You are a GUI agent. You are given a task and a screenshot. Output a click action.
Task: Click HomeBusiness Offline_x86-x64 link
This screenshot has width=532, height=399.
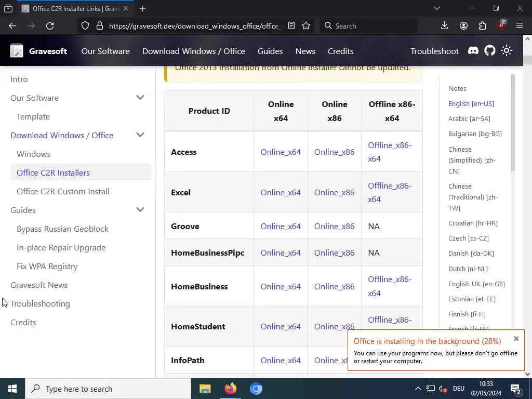(x=390, y=286)
